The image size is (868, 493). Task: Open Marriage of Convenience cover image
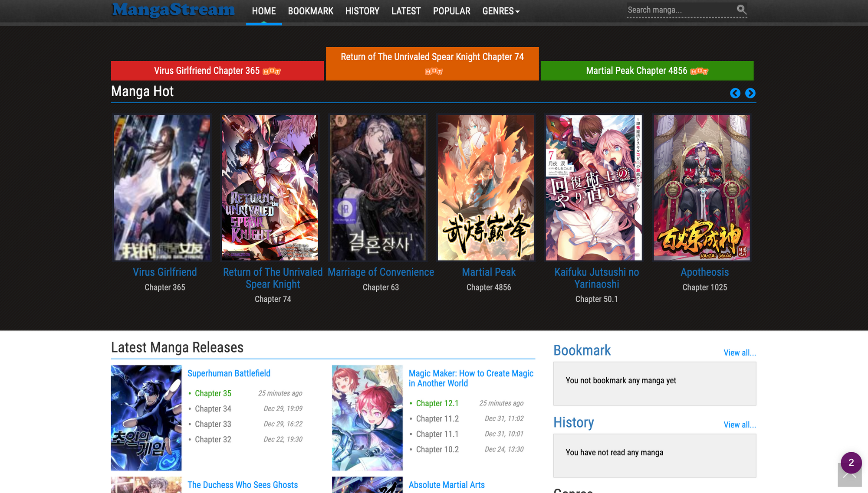tap(378, 188)
